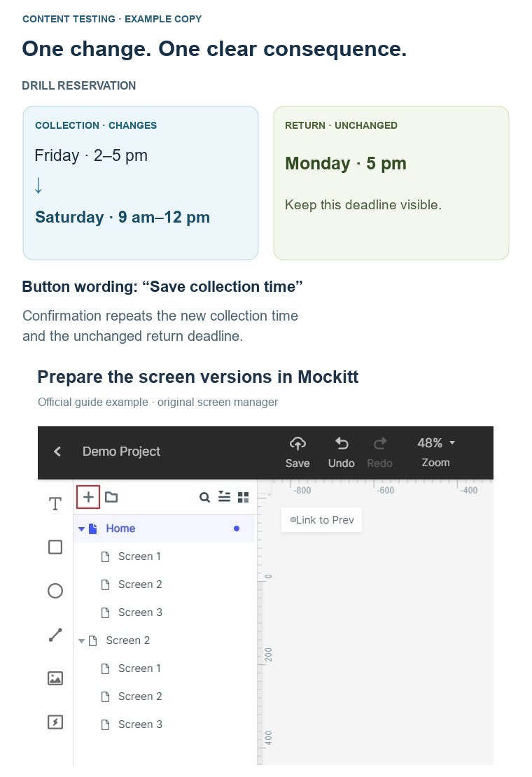This screenshot has width=532, height=777.
Task: Select Screen 2 under Screen 2 group
Action: (x=164, y=696)
